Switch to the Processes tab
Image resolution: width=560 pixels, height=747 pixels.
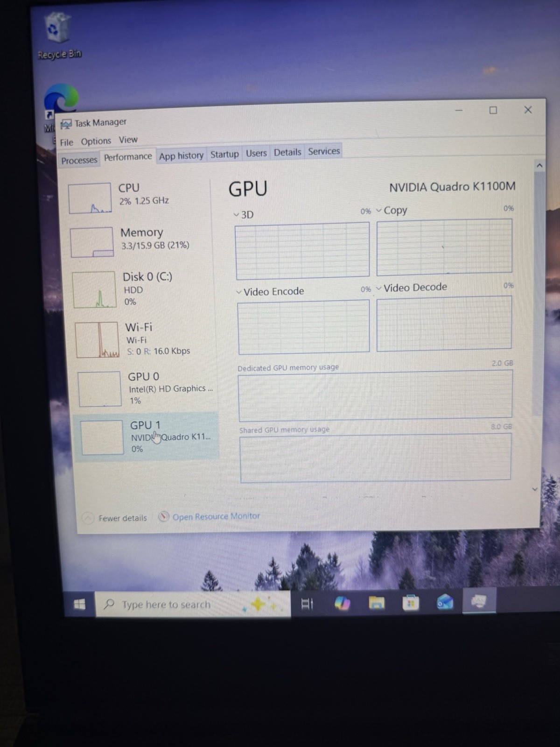[x=79, y=160]
